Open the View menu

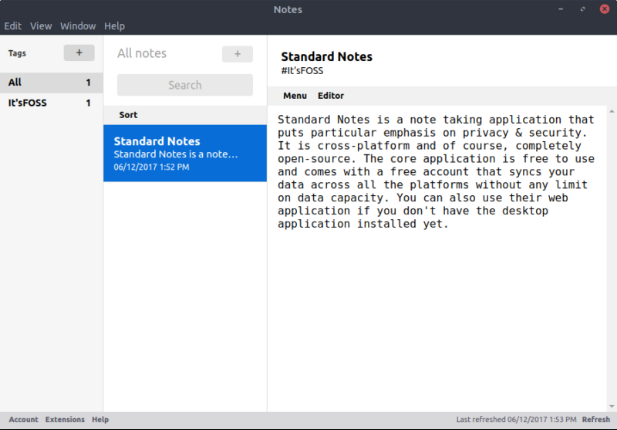click(41, 26)
